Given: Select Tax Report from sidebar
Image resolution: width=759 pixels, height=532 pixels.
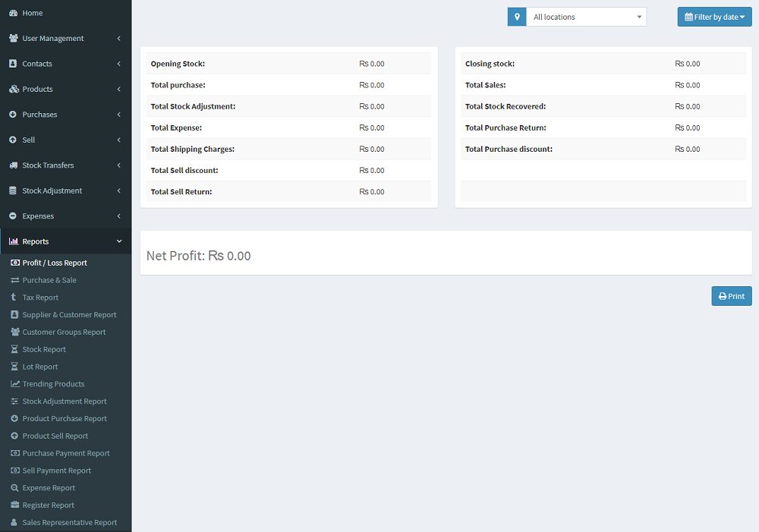Looking at the screenshot, I should (x=40, y=297).
